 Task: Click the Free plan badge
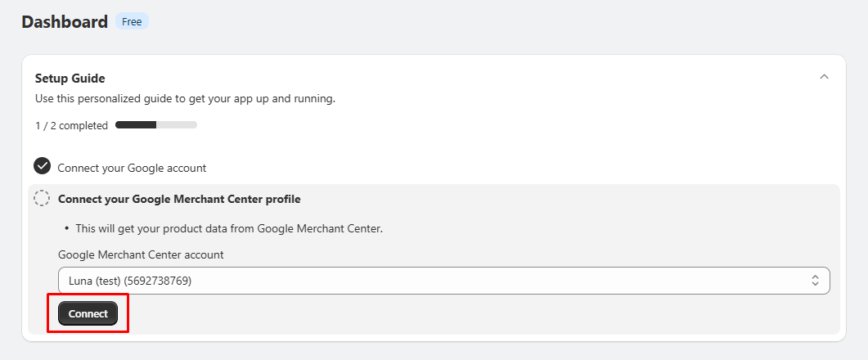pyautogui.click(x=132, y=22)
